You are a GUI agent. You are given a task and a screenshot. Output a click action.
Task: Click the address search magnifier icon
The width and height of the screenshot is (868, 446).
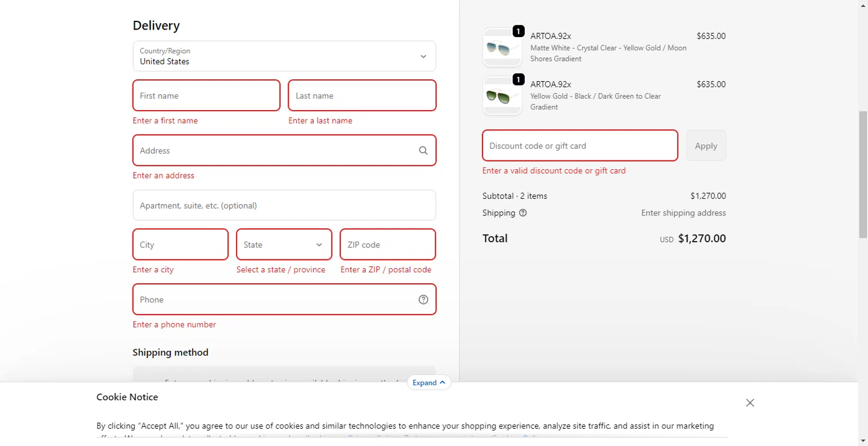pyautogui.click(x=423, y=151)
